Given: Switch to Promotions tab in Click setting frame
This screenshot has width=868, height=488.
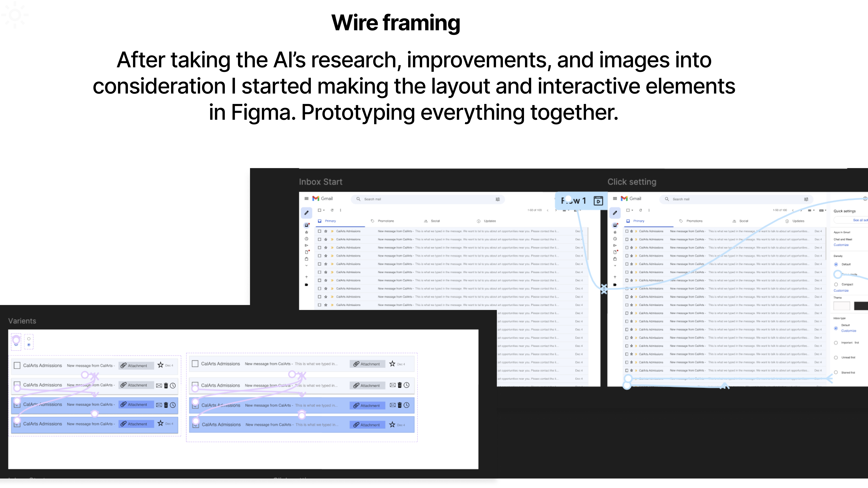Looking at the screenshot, I should (691, 221).
